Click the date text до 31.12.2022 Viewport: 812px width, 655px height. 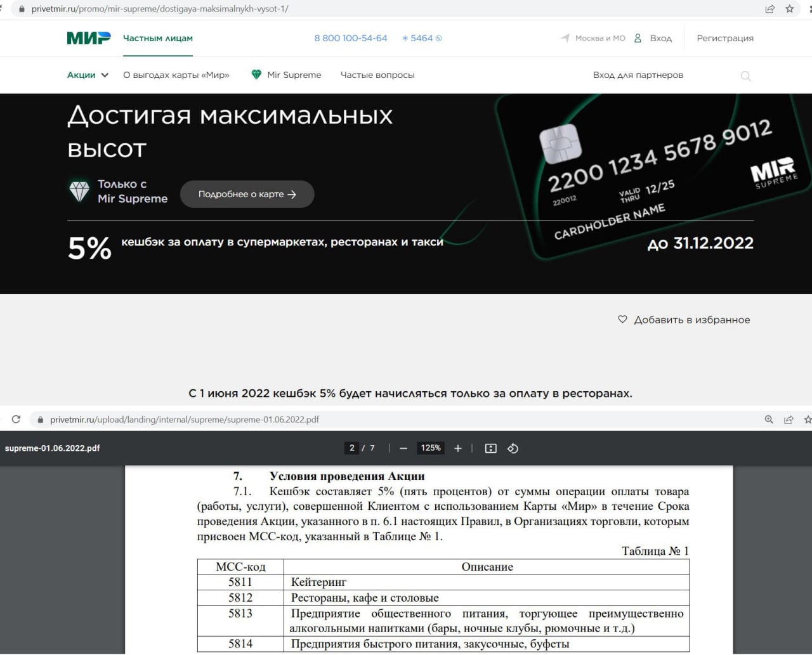700,243
